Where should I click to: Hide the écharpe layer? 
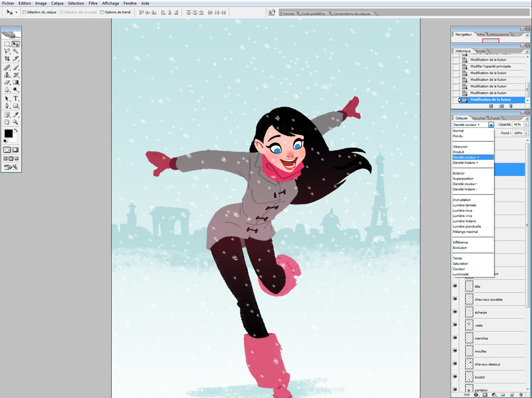(455, 312)
